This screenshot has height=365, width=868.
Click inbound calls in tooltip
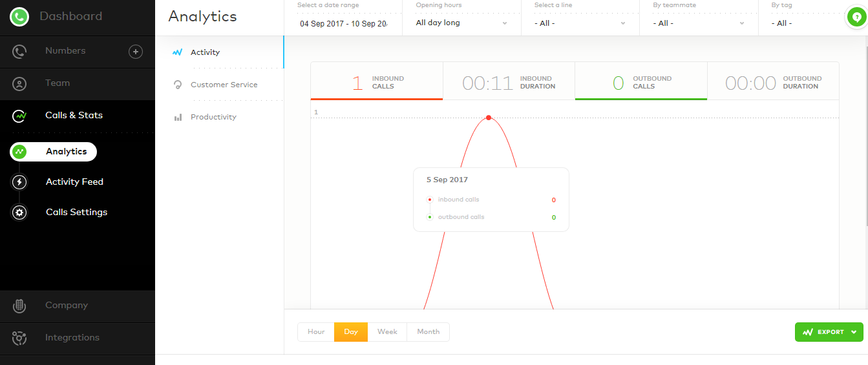click(458, 200)
